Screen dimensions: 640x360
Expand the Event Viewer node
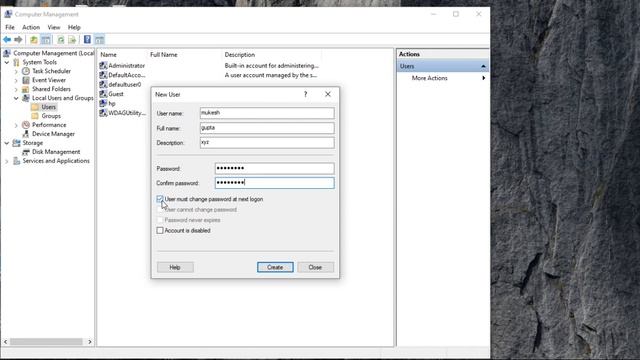point(16,80)
